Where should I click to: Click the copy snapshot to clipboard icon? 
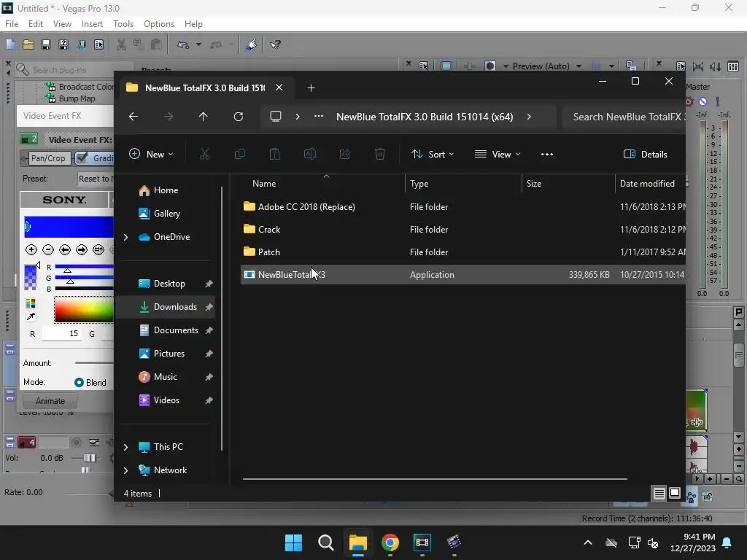631,66
